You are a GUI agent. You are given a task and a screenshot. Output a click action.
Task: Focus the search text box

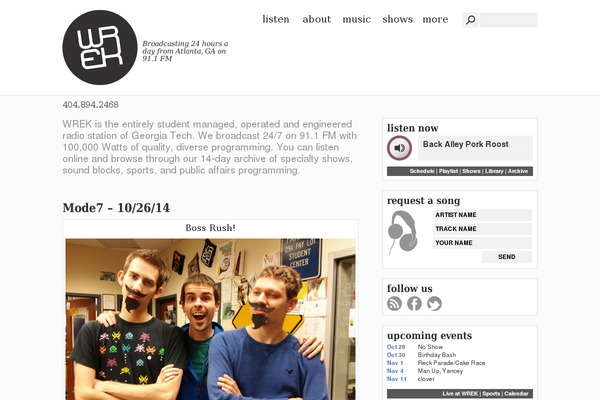pos(509,20)
